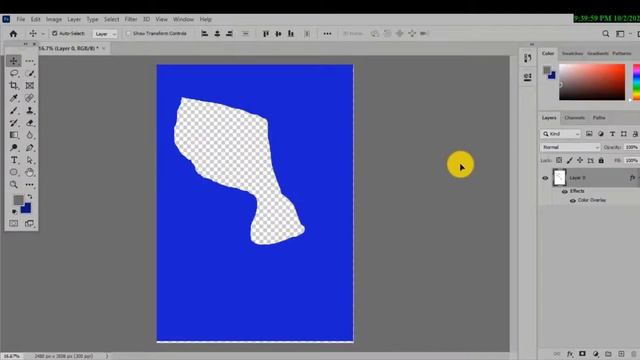Create a new layer
640x360 pixels.
pos(621,354)
